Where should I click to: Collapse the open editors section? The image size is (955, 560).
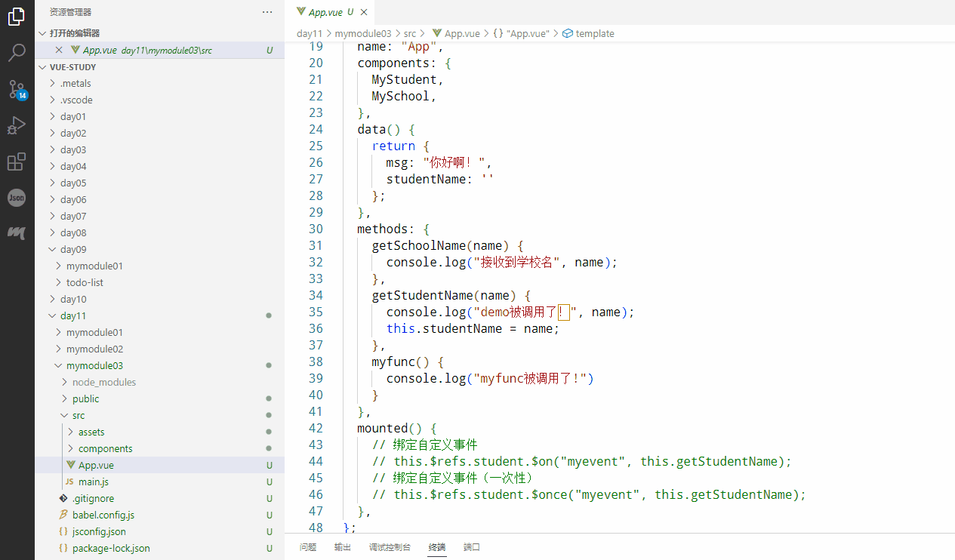[74, 33]
